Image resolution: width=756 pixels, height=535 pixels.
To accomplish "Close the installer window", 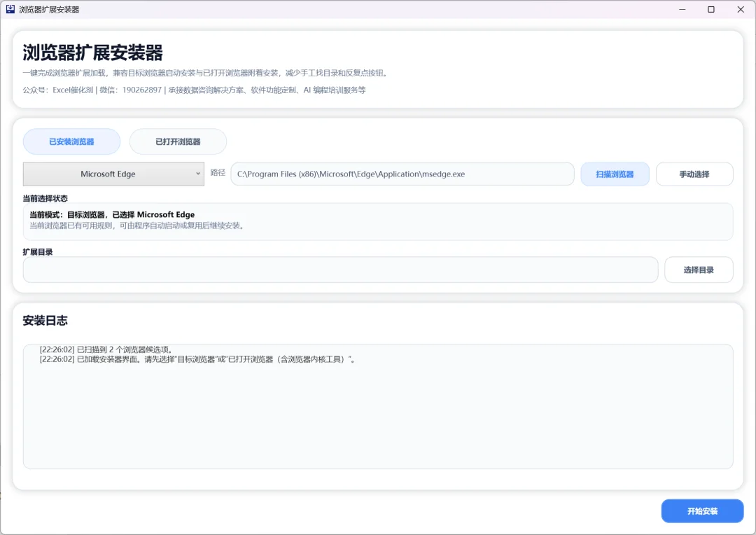I will point(741,9).
